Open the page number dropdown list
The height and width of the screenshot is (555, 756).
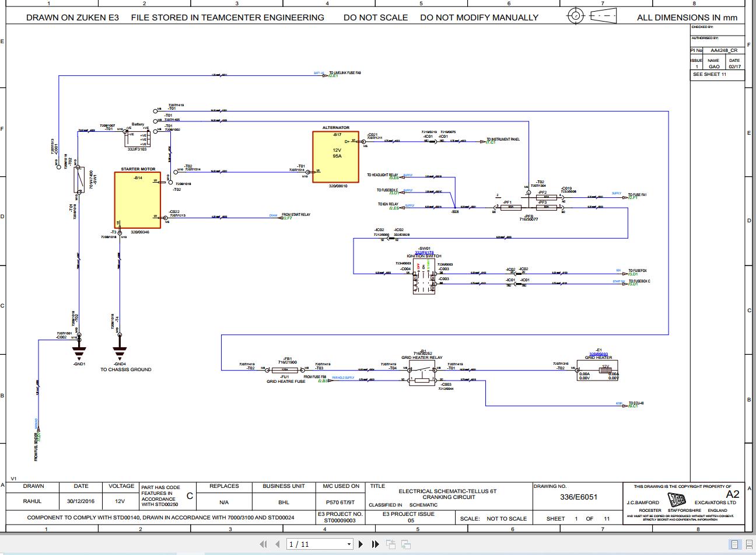348,543
